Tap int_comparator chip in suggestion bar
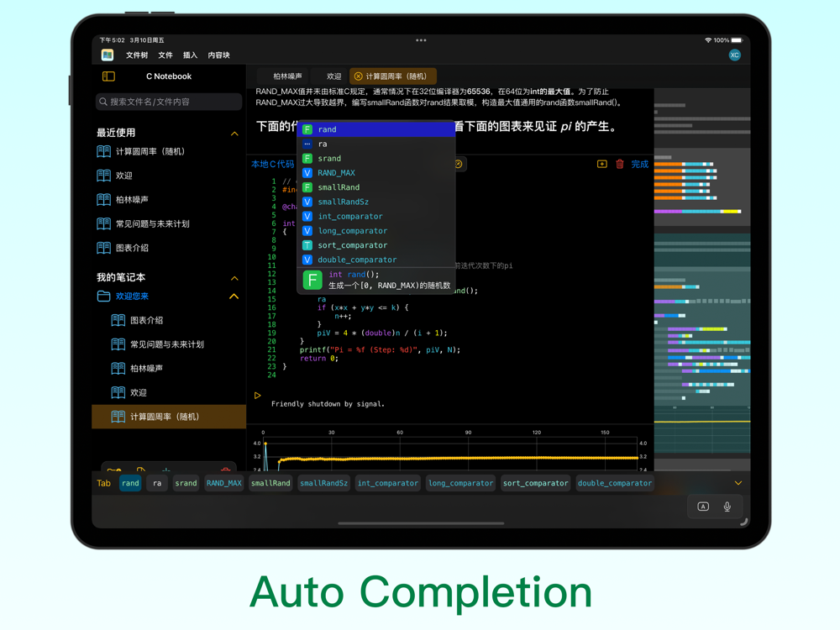The image size is (840, 630). (x=388, y=483)
